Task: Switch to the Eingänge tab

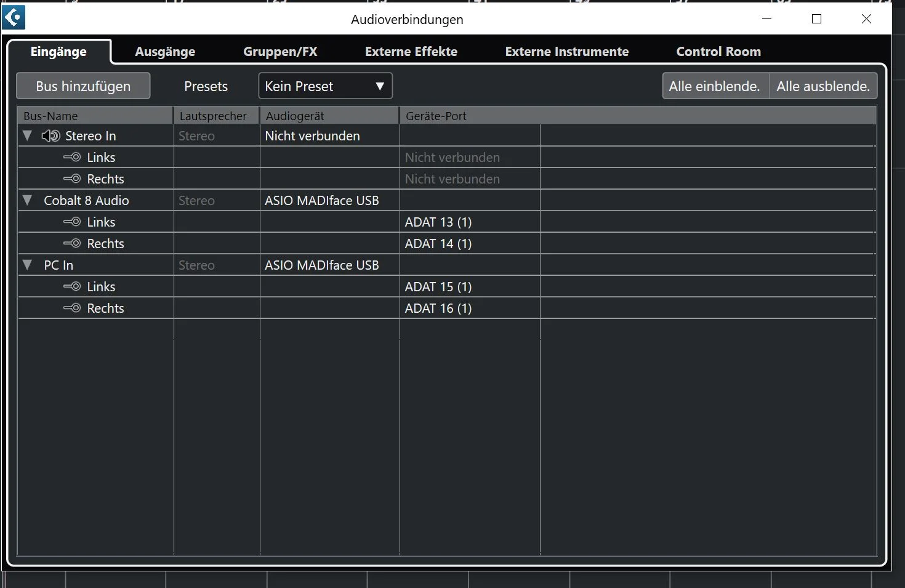Action: [x=58, y=52]
